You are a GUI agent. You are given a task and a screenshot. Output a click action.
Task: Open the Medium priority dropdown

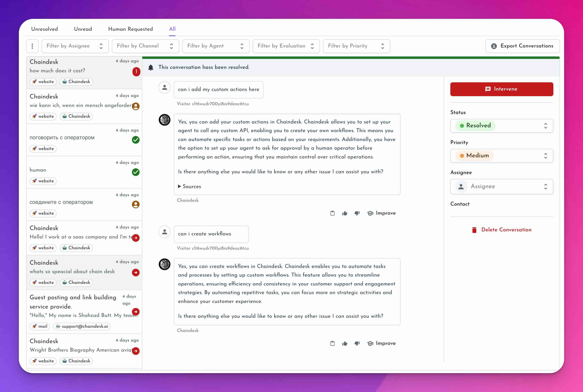pos(501,156)
